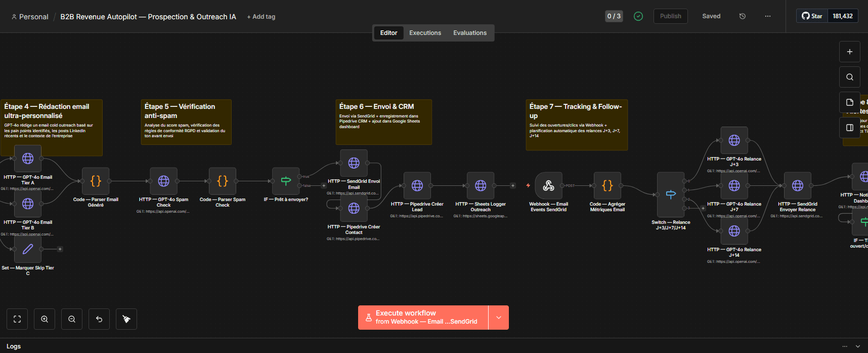Switch to the Executions tab
The height and width of the screenshot is (353, 868).
pyautogui.click(x=425, y=33)
